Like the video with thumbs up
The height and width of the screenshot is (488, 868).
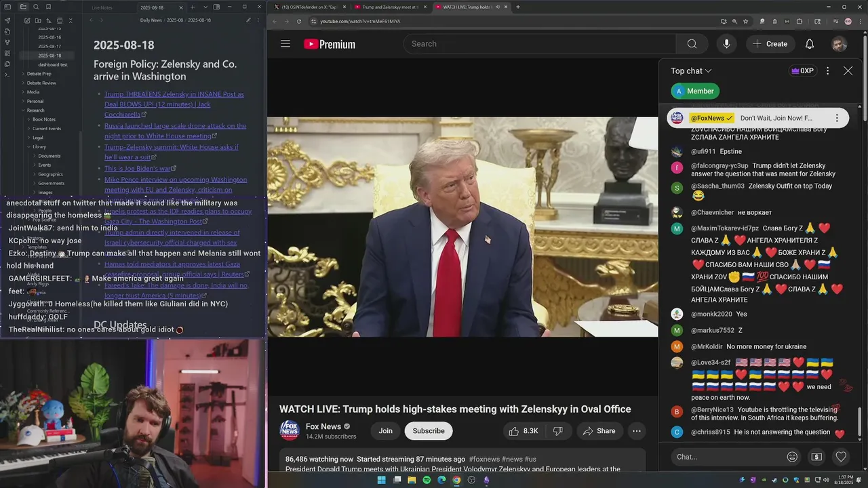point(523,431)
